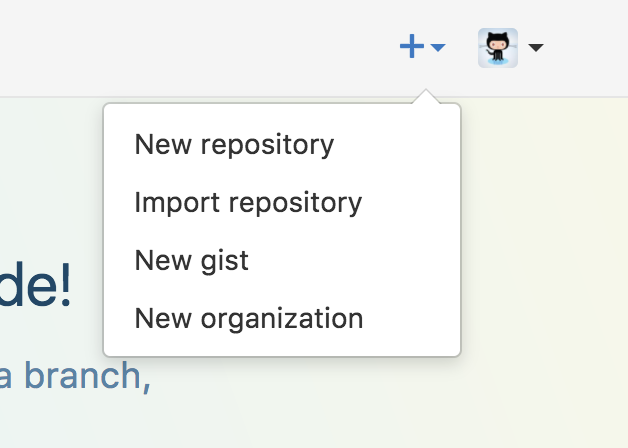Click the word "New" in New repository
Image resolution: width=628 pixels, height=448 pixels.
163,145
